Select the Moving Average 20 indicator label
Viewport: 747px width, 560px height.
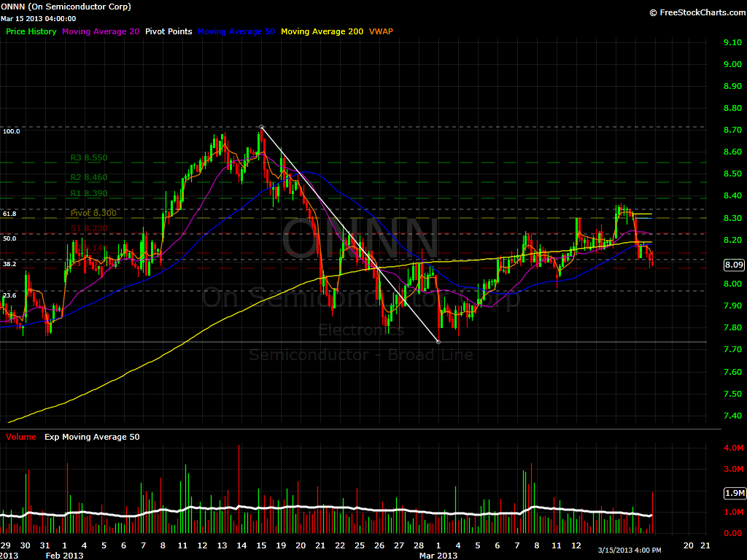point(100,31)
